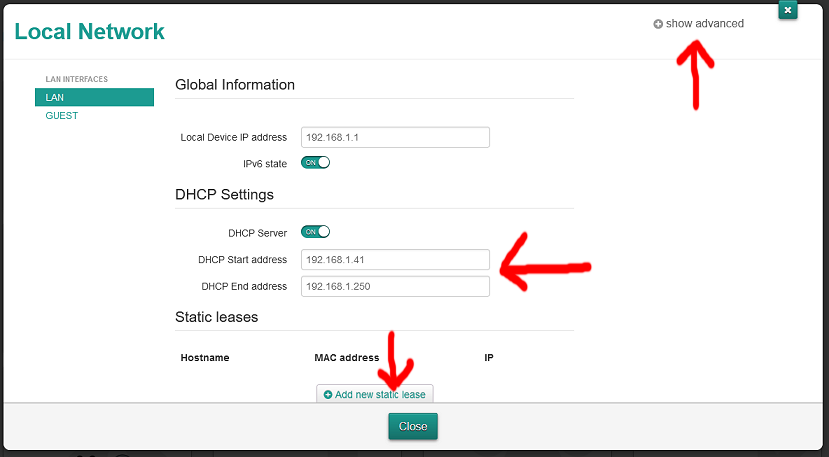
Task: Click the DHCP Settings section heading
Action: coord(224,194)
